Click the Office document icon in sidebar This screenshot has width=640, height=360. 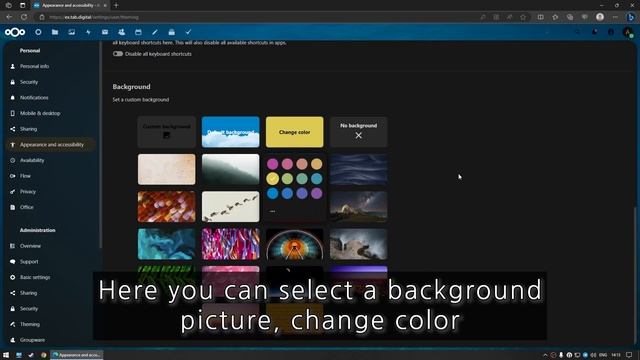pos(13,207)
